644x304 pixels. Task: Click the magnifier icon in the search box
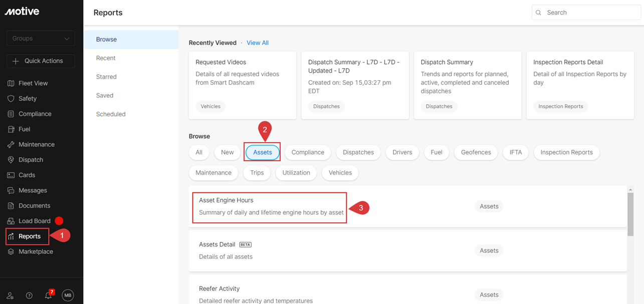pos(539,13)
